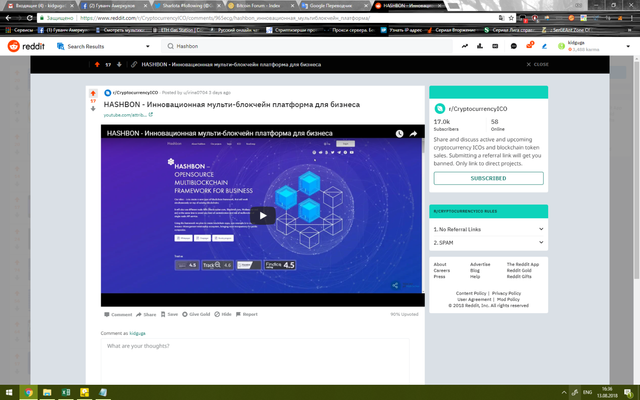This screenshot has height=400, width=640.
Task: Open File Explorer from the taskbar
Action: [47, 393]
